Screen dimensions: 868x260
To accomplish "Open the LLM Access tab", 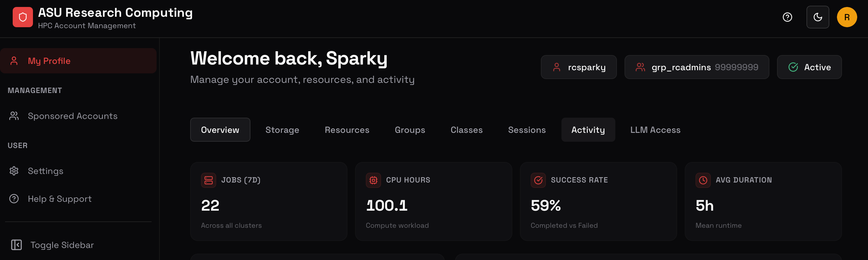I will tap(655, 130).
